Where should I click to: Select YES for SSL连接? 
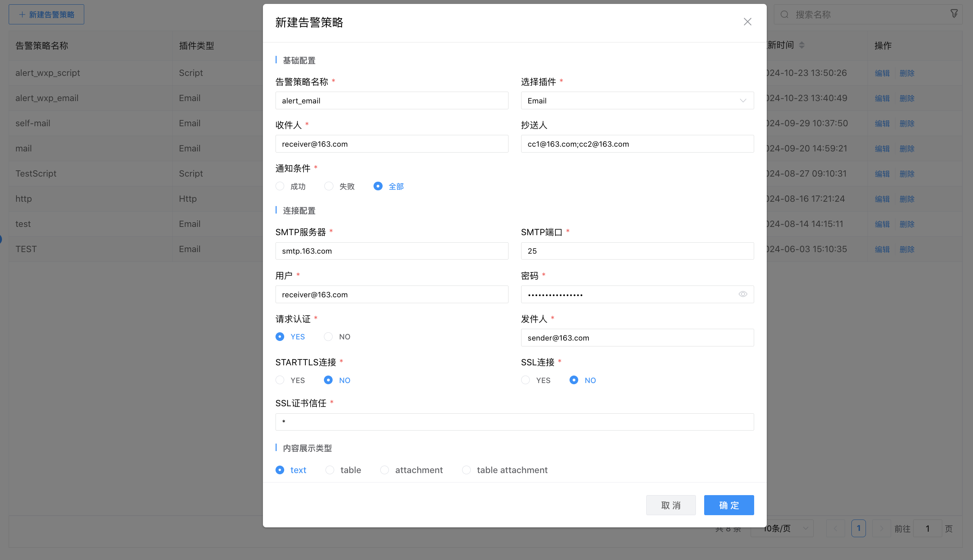click(525, 380)
